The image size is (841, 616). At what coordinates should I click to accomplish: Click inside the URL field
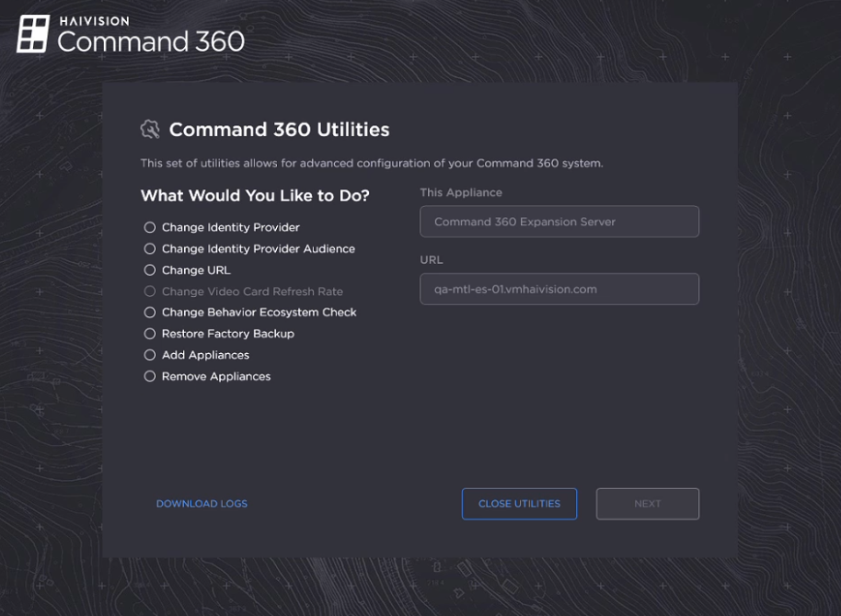click(559, 289)
